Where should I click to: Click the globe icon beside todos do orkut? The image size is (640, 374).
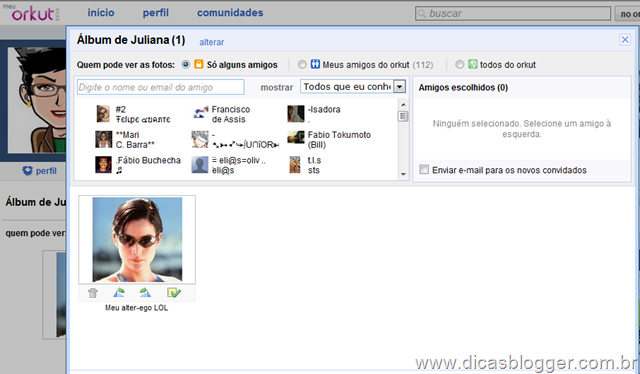473,64
